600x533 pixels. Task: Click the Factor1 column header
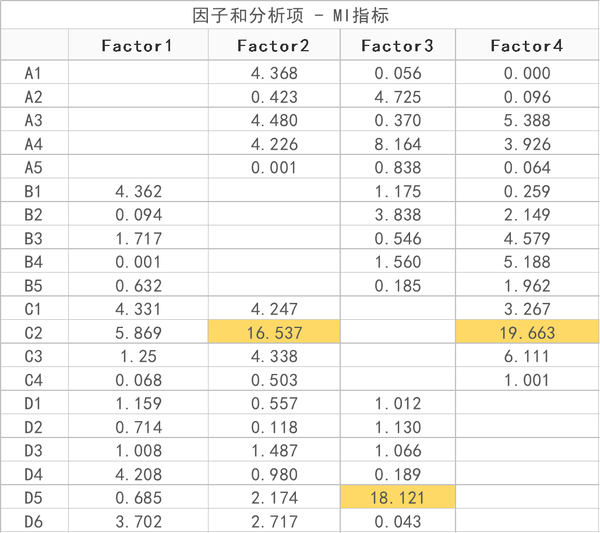pos(138,45)
